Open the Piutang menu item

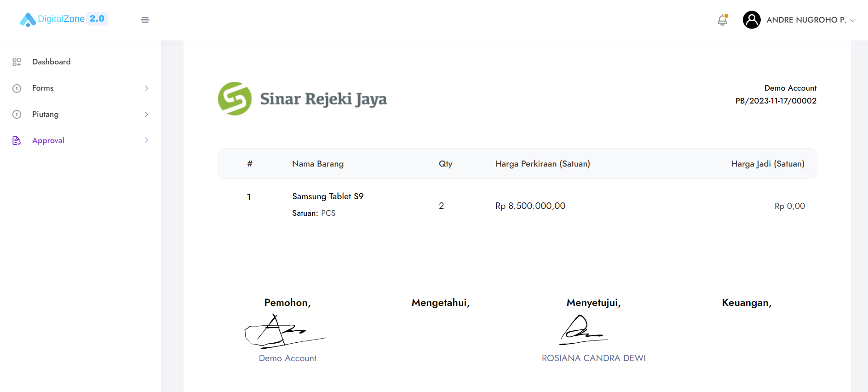(45, 114)
